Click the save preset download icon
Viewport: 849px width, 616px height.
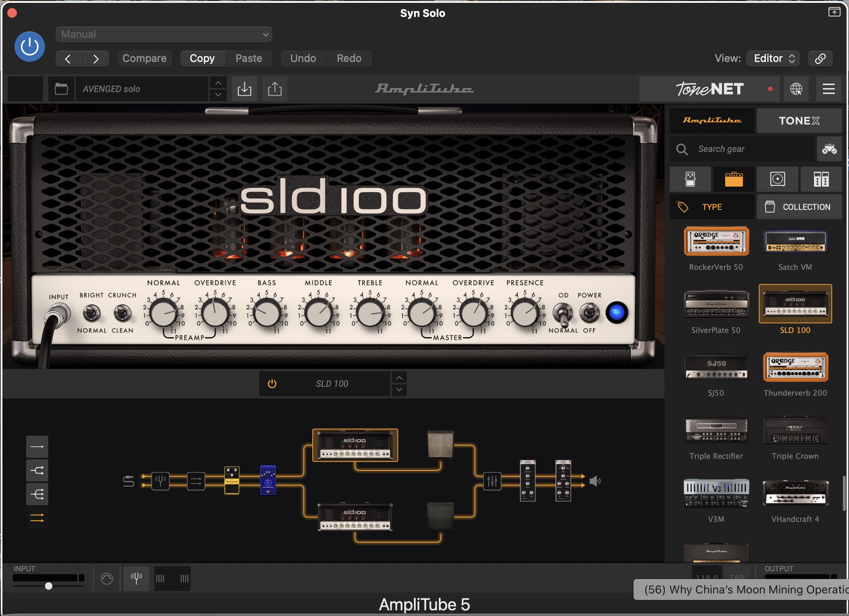coord(244,89)
